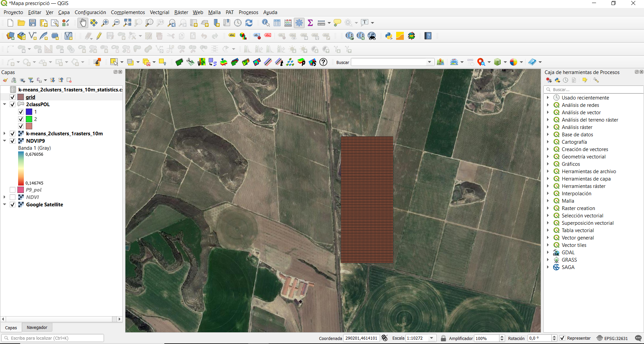Click the map tips speech bubble icon
The width and height of the screenshot is (644, 344).
(x=337, y=23)
